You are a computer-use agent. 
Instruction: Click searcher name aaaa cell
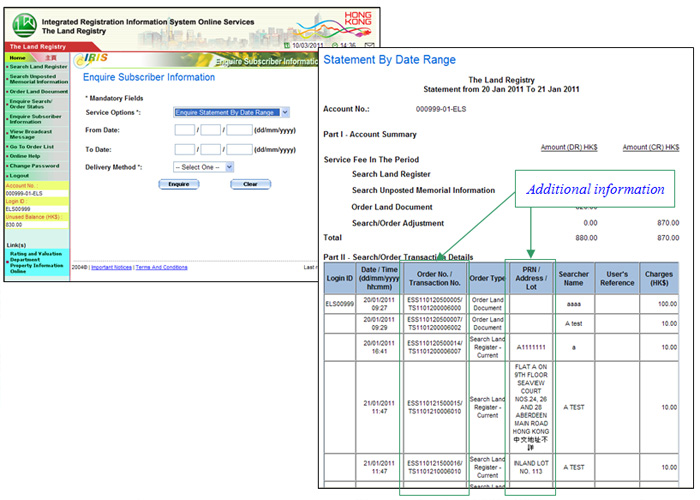coord(574,304)
